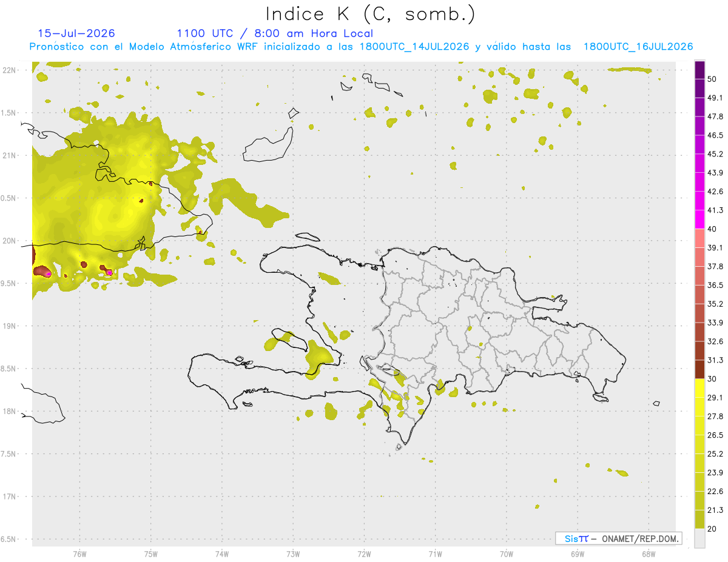Click the color bar value "29.1"
The width and height of the screenshot is (728, 562).
click(715, 397)
